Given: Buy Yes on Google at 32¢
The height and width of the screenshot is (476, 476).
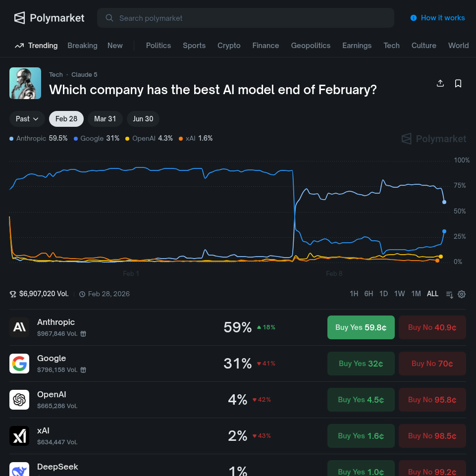Looking at the screenshot, I should pos(361,364).
